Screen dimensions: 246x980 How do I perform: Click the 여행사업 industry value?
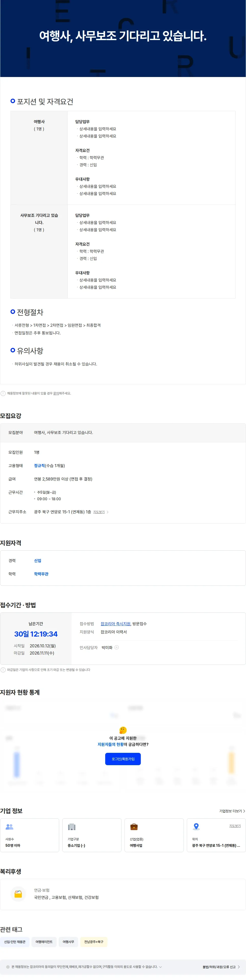pyautogui.click(x=136, y=845)
